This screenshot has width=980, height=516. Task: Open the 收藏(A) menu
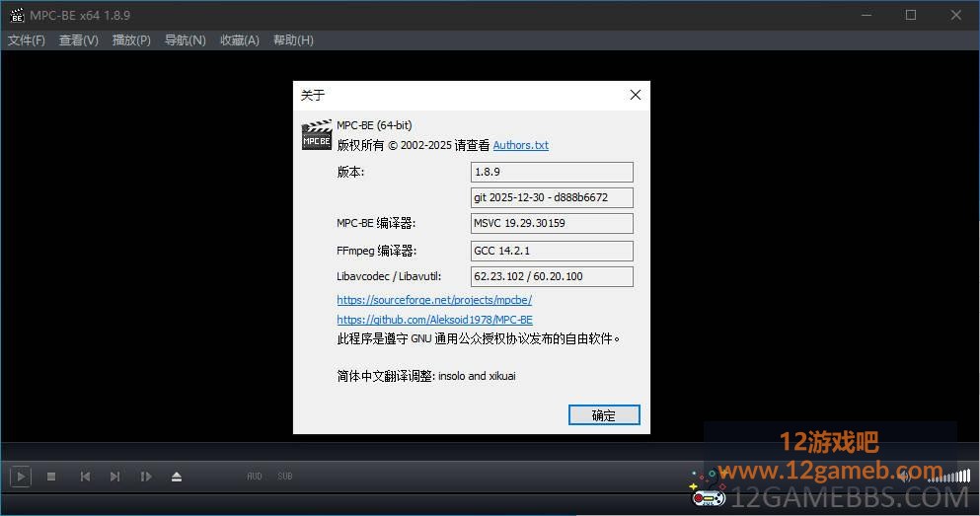240,40
